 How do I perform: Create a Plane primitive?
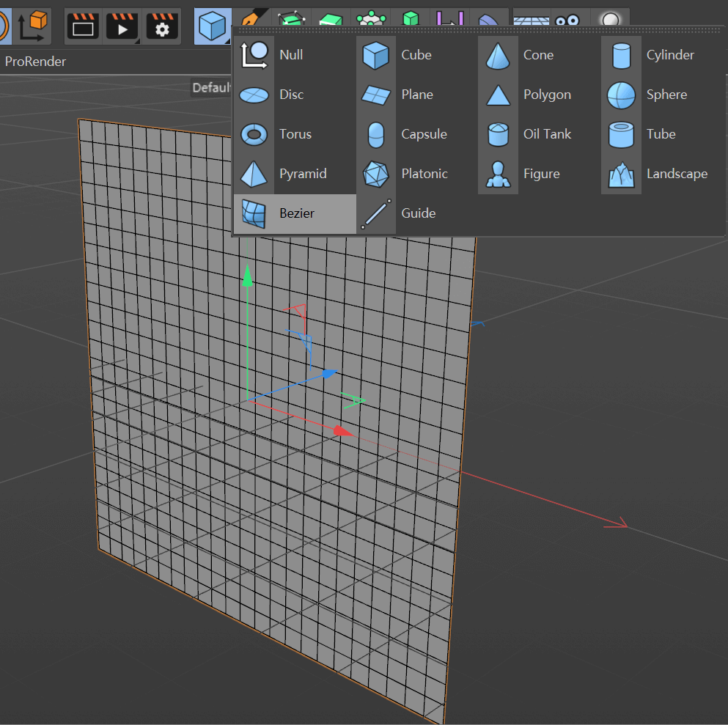click(x=416, y=95)
